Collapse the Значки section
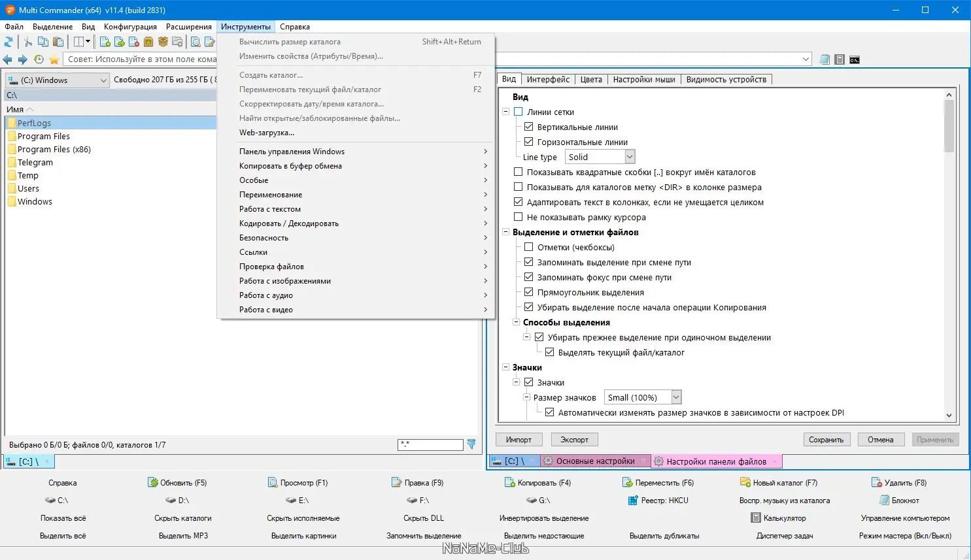Screen dimensions: 971x560 505,367
